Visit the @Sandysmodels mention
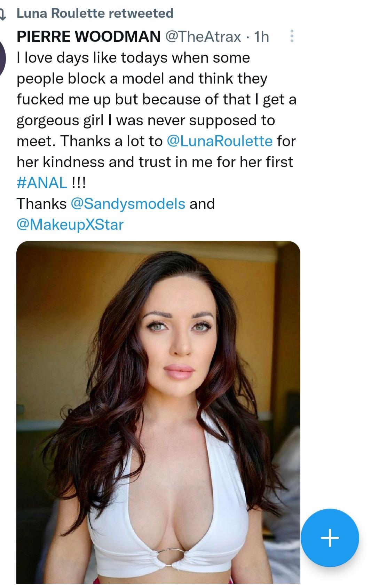 click(x=128, y=204)
